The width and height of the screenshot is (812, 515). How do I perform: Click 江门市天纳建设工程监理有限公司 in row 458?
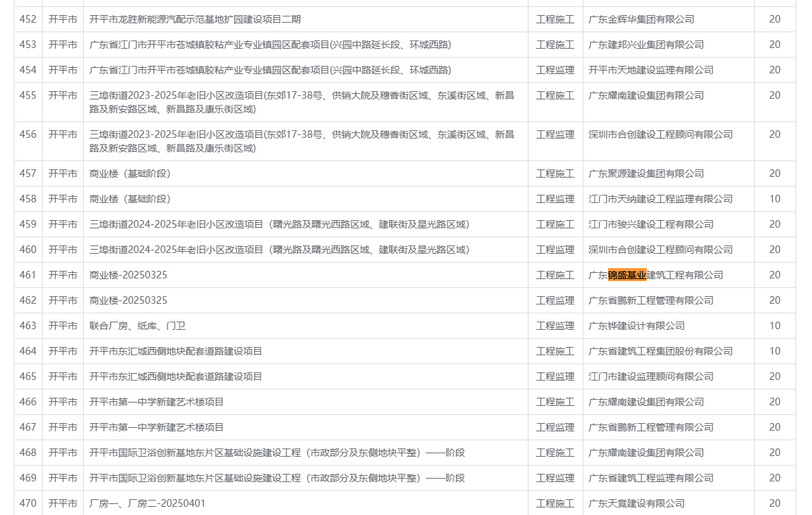[x=660, y=199]
